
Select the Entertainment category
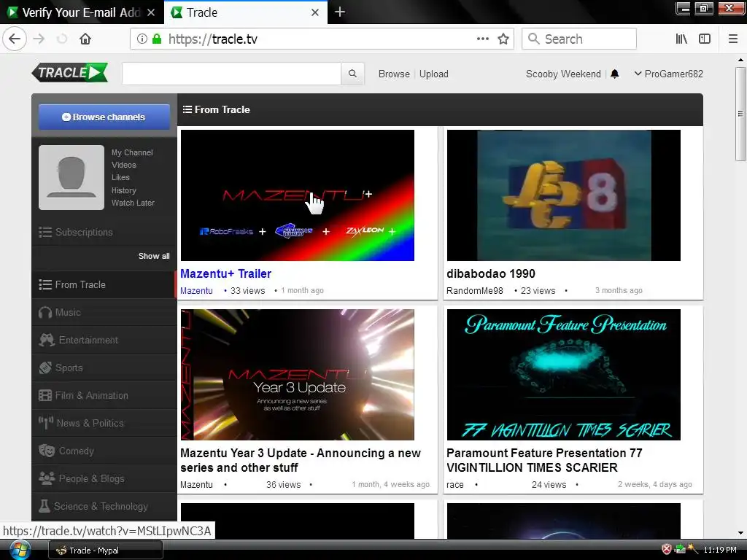[104, 340]
